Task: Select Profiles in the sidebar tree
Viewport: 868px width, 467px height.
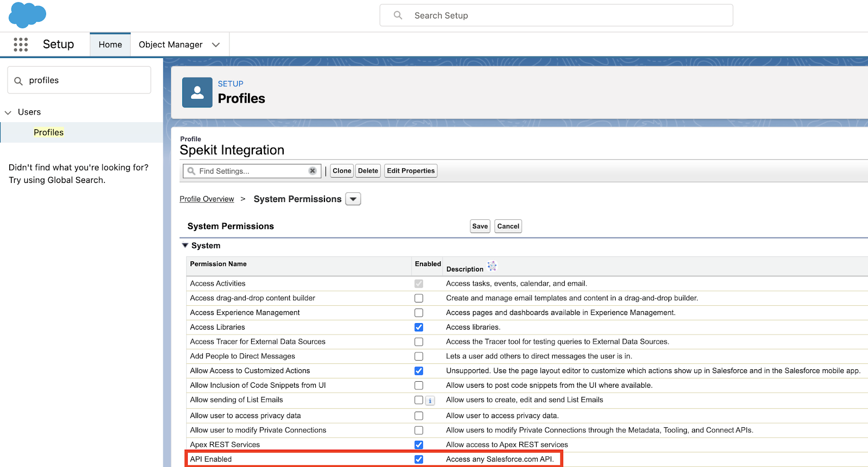Action: [49, 132]
